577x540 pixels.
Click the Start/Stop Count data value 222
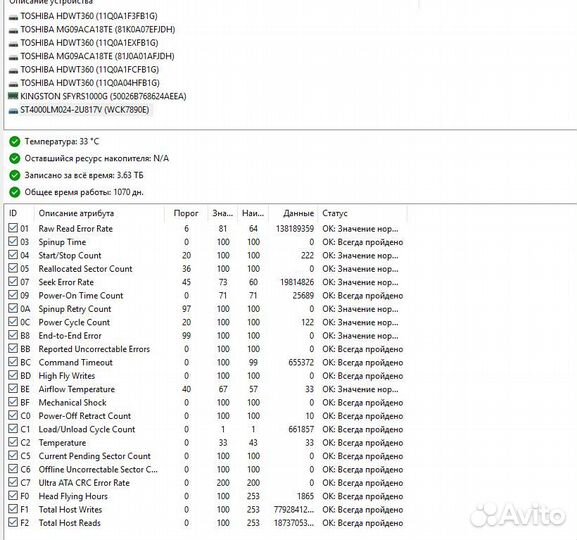point(307,255)
